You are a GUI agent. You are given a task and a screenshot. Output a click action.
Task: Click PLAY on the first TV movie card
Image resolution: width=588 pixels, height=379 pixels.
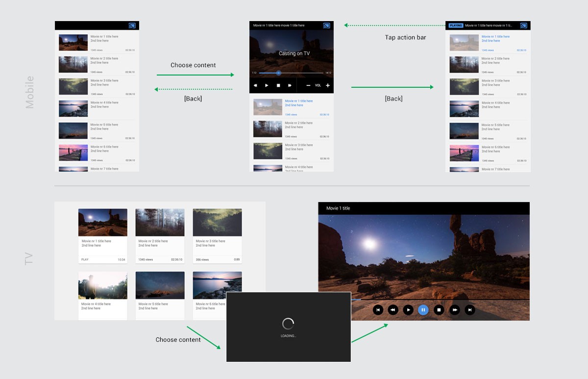click(85, 259)
